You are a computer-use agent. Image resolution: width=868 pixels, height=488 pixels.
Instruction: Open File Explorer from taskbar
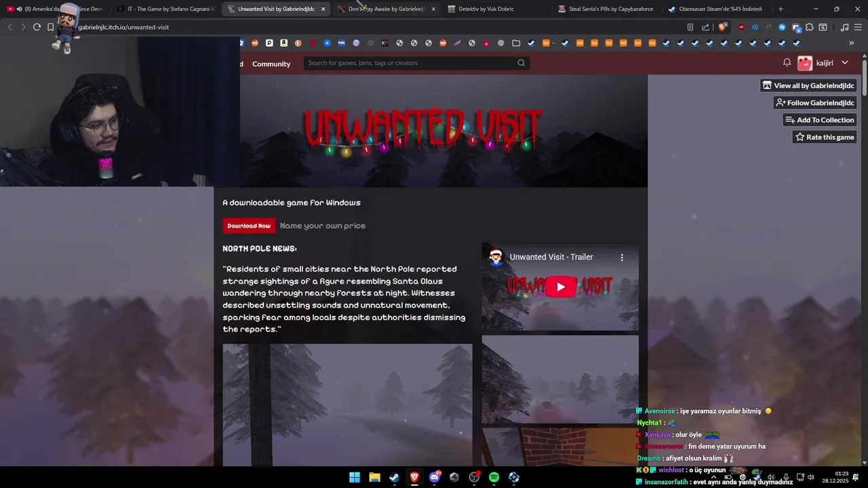coord(374,477)
